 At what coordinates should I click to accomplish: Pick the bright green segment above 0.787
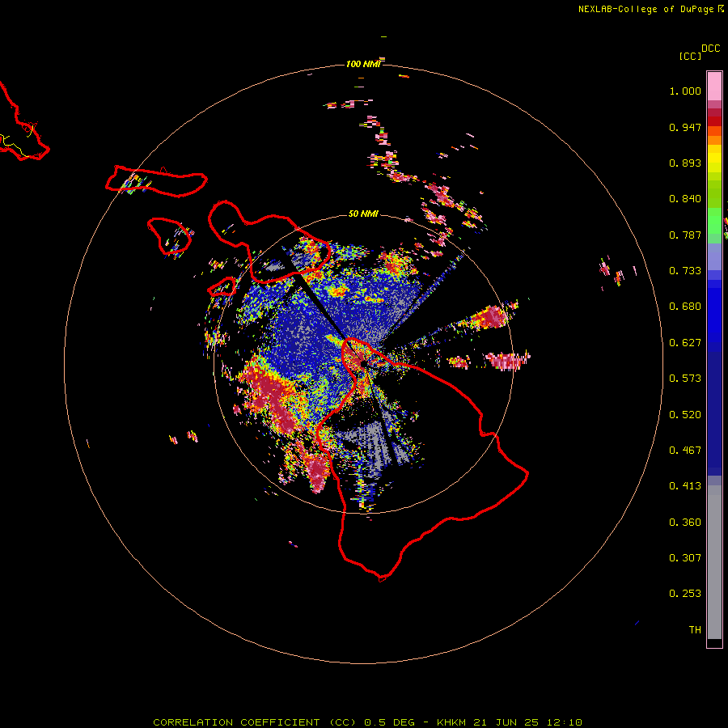pyautogui.click(x=714, y=221)
